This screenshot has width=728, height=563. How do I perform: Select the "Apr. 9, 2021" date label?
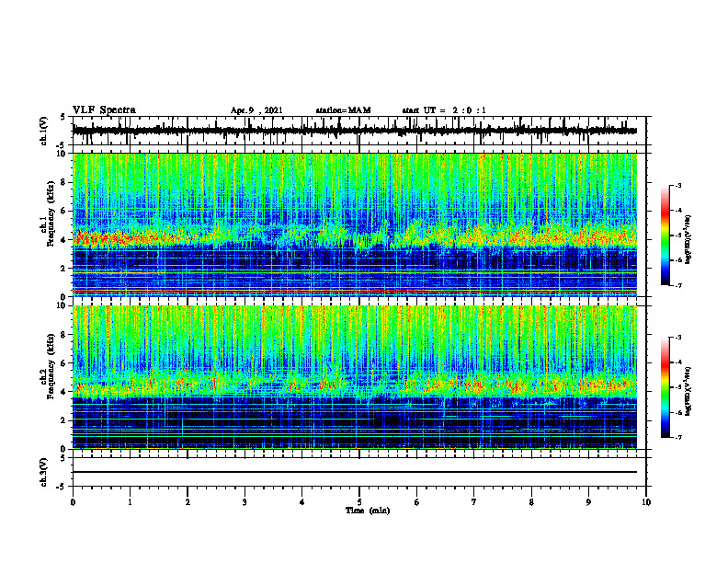[x=256, y=110]
